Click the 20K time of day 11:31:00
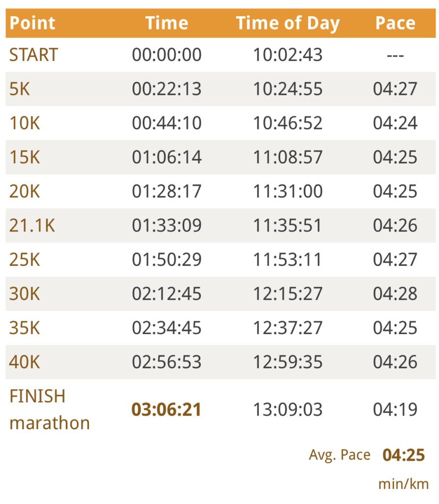This screenshot has height=504, width=439. click(x=288, y=191)
